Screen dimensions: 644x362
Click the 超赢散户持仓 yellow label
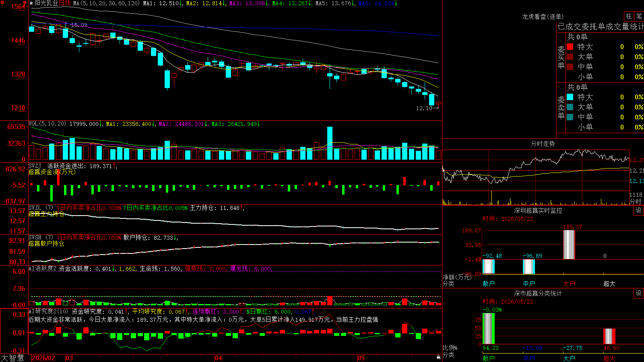click(x=46, y=243)
